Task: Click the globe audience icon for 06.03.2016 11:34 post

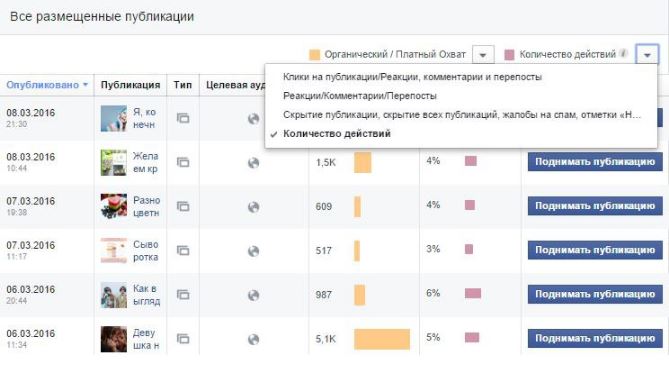Action: tap(253, 339)
